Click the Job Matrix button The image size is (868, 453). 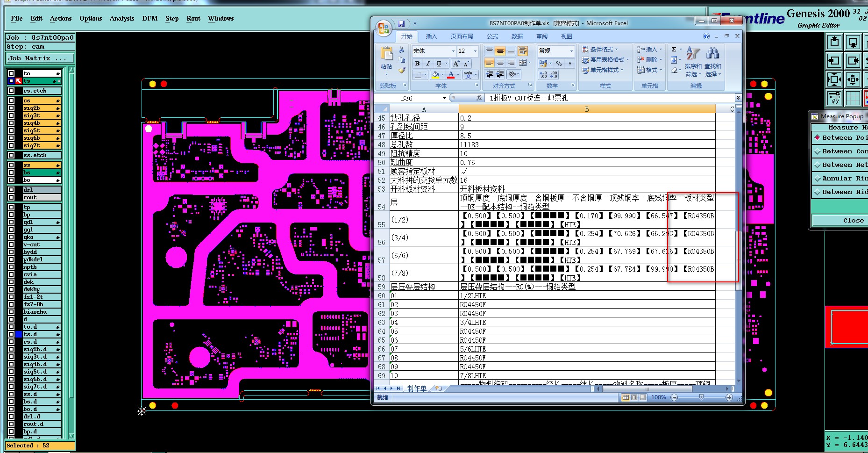tap(41, 58)
